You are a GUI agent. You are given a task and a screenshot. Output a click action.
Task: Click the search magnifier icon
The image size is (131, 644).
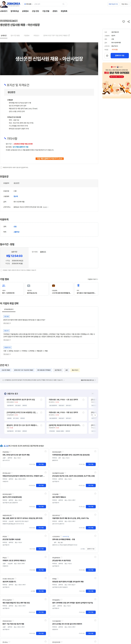[63, 4]
